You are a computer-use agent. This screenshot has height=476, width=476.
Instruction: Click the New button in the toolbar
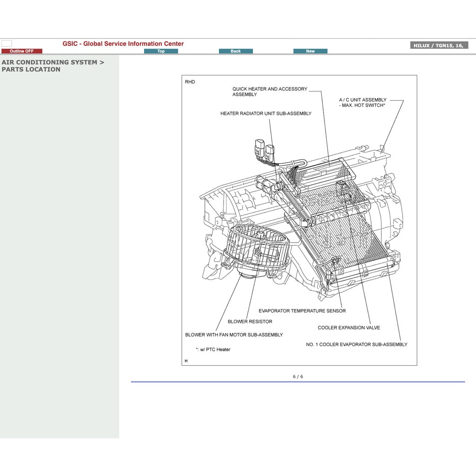[310, 51]
